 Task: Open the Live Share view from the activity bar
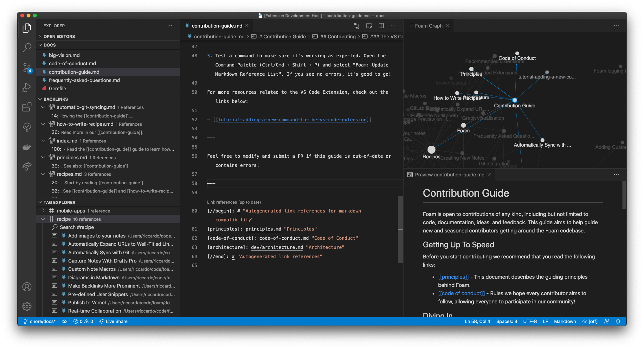(x=27, y=166)
